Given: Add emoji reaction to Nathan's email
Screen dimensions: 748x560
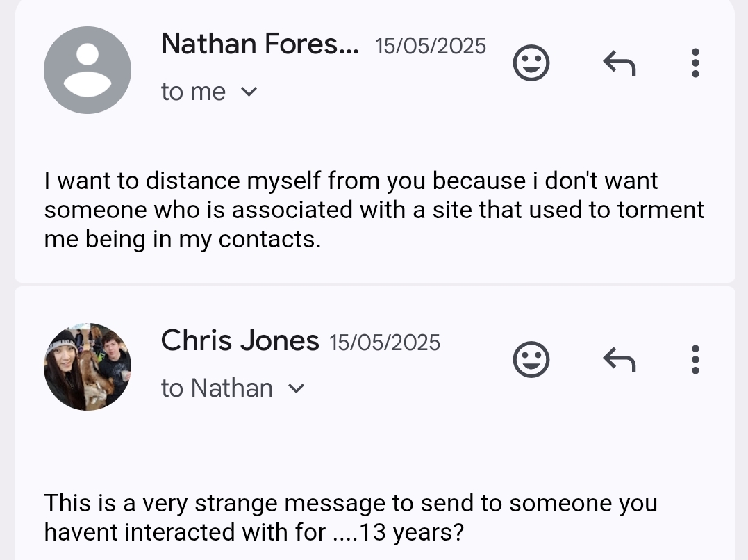Looking at the screenshot, I should (x=531, y=63).
